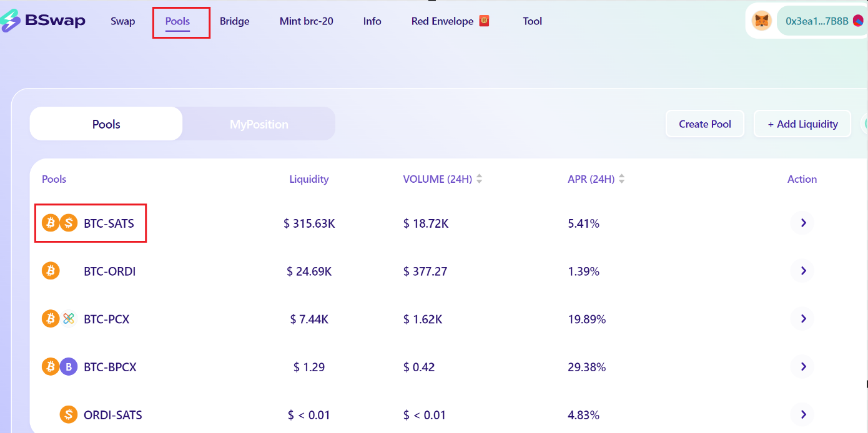
Task: Click the BTC-PCX pool token icons
Action: tap(59, 319)
